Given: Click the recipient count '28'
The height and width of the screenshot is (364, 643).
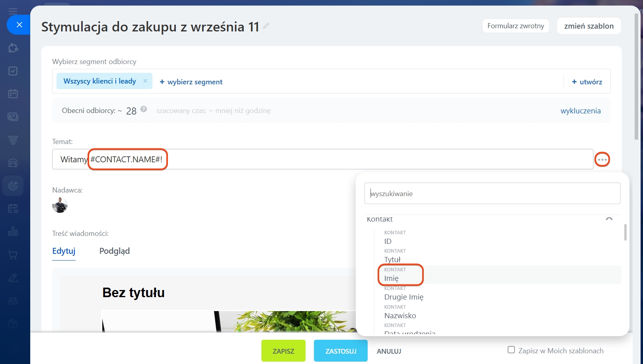Looking at the screenshot, I should click(131, 111).
